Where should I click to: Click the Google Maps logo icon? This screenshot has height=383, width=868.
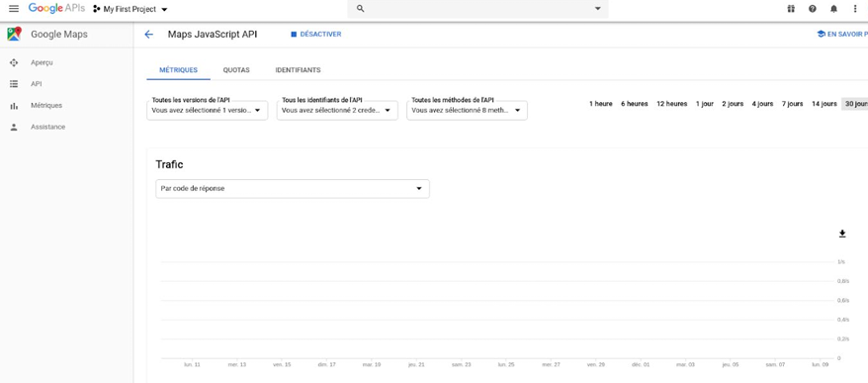(x=15, y=34)
